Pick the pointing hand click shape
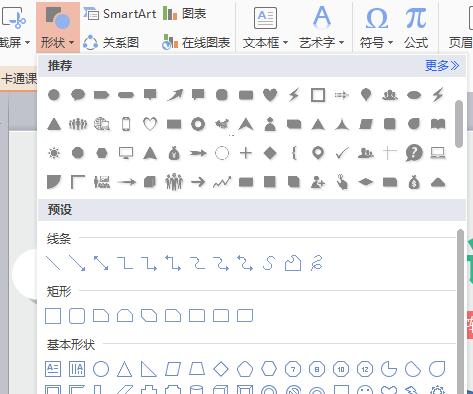 (342, 182)
